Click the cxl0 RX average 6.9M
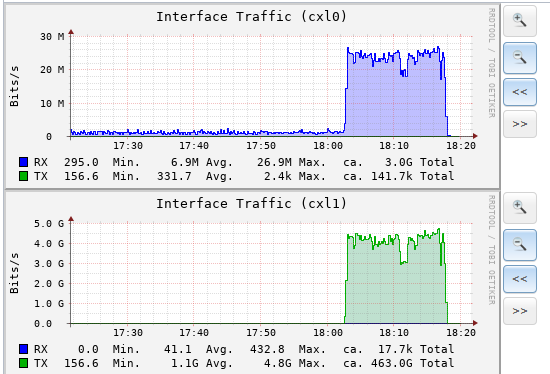The height and width of the screenshot is (374, 550). [185, 162]
